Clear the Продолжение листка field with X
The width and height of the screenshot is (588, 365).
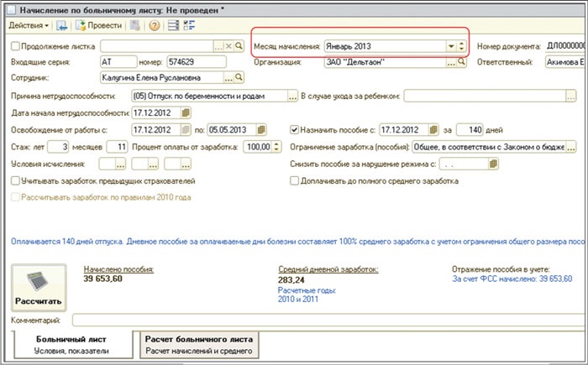[229, 46]
